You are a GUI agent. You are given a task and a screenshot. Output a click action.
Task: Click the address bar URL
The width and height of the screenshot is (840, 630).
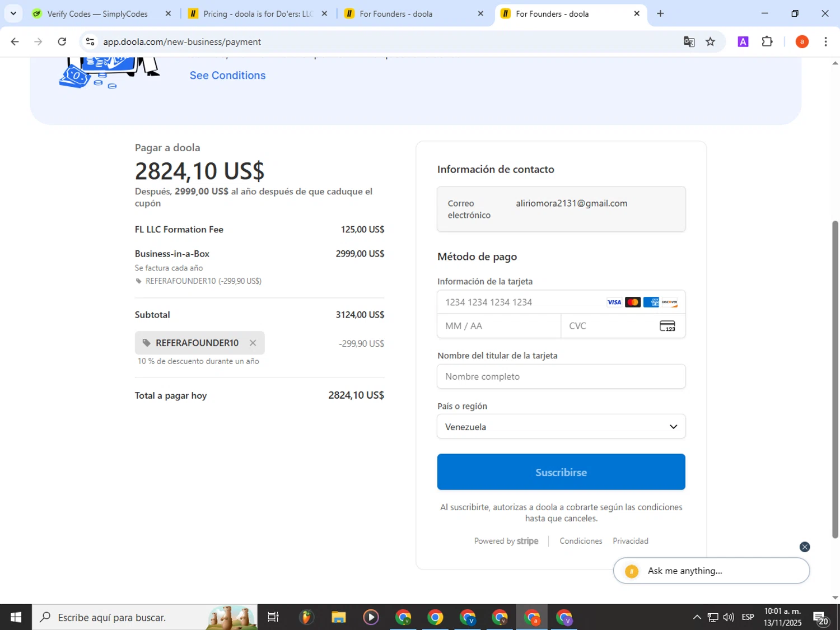coord(182,42)
